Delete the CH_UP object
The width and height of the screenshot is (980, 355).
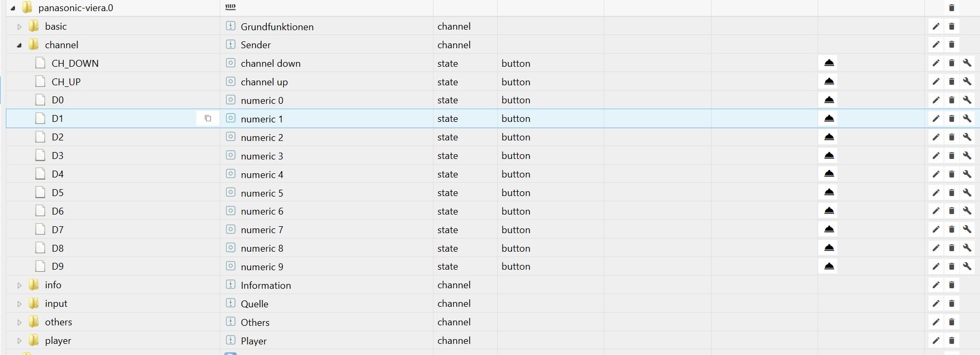pyautogui.click(x=951, y=82)
